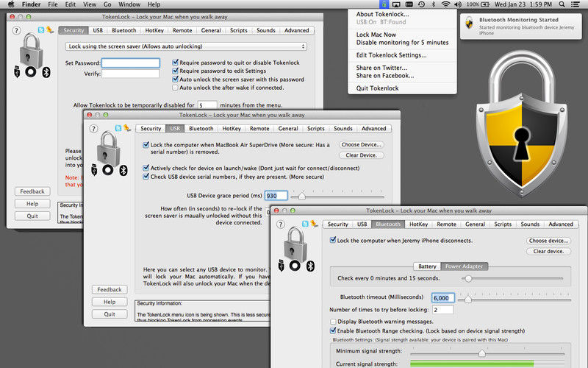This screenshot has width=588, height=368.
Task: Open Edit Tokenlock Settings menu item
Action: pos(391,55)
